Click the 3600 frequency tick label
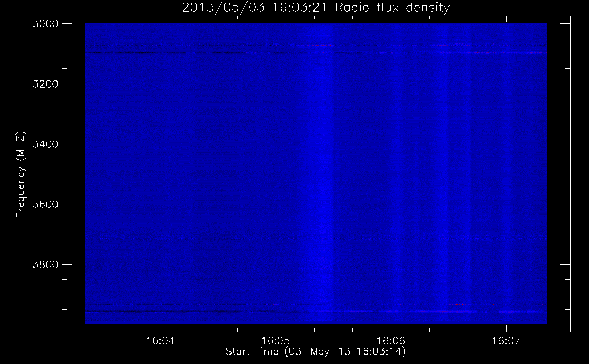589x364 pixels. [46, 204]
